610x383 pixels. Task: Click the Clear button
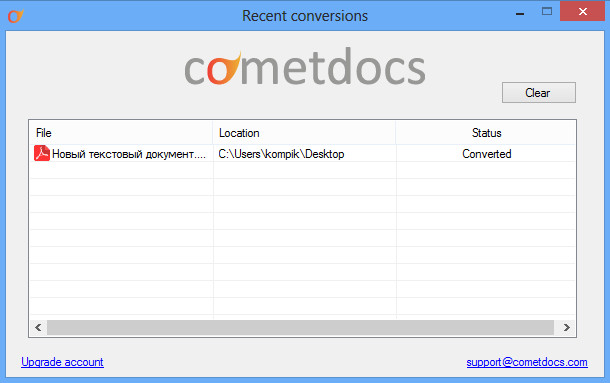tap(538, 93)
